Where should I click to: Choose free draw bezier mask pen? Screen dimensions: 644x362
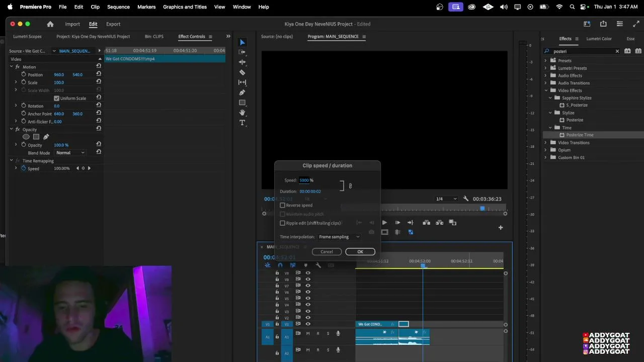(x=46, y=137)
